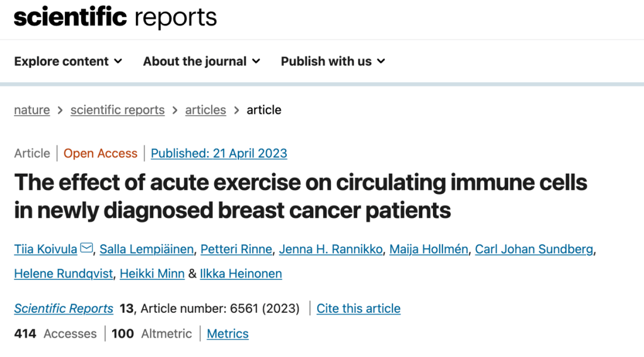This screenshot has height=357, width=644.
Task: Open author Petteri Rinne details
Action: click(x=236, y=249)
